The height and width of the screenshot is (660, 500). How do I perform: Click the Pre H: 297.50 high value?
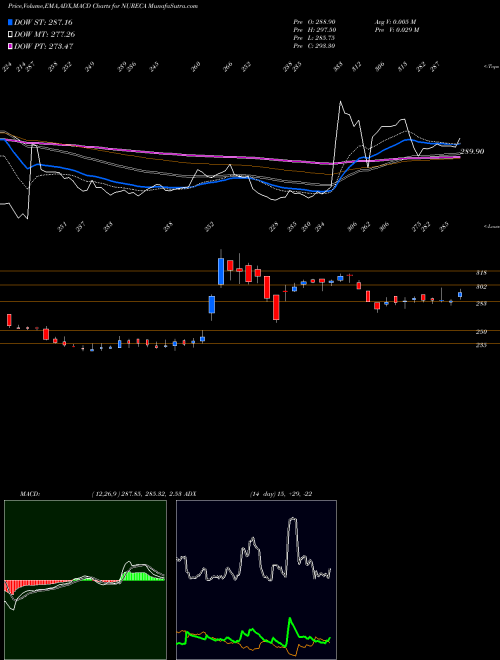314,30
